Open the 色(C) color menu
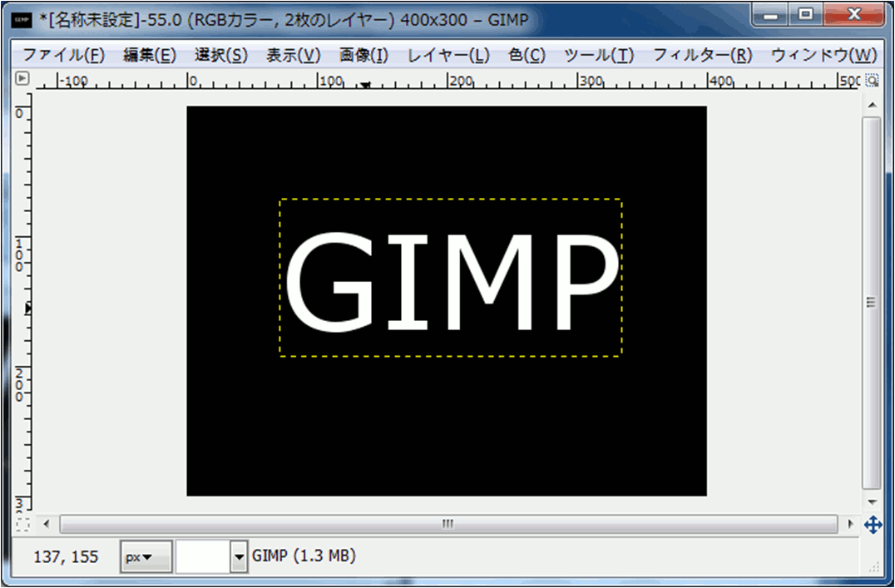Image resolution: width=895 pixels, height=588 pixels. click(527, 56)
